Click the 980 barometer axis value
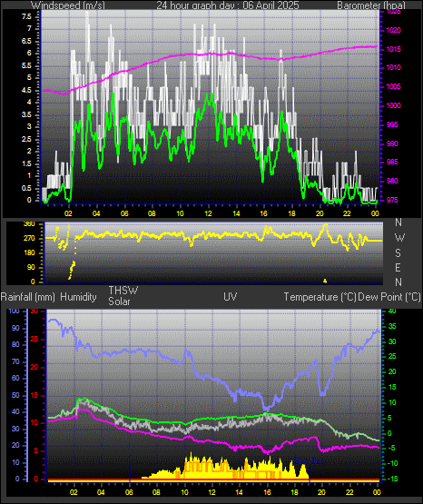The width and height of the screenshot is (423, 504). click(x=392, y=181)
